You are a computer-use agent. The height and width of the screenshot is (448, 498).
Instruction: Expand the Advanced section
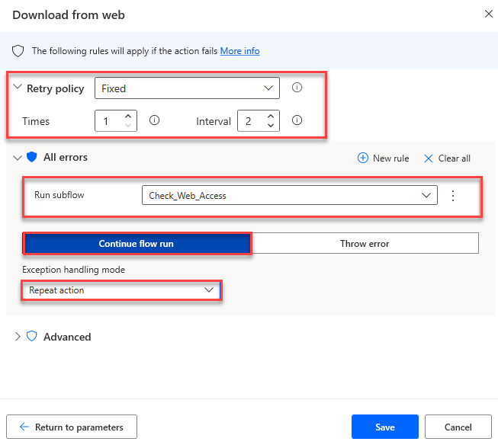click(x=18, y=337)
